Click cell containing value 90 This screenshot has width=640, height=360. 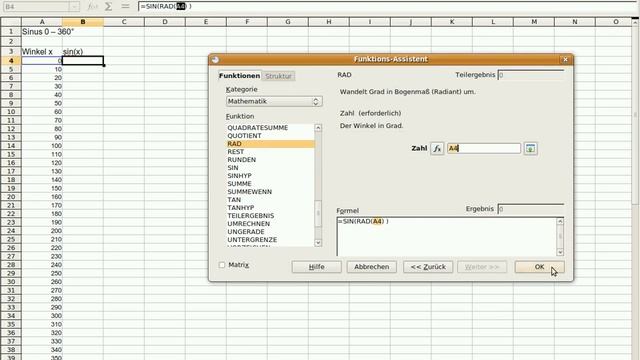(42, 137)
